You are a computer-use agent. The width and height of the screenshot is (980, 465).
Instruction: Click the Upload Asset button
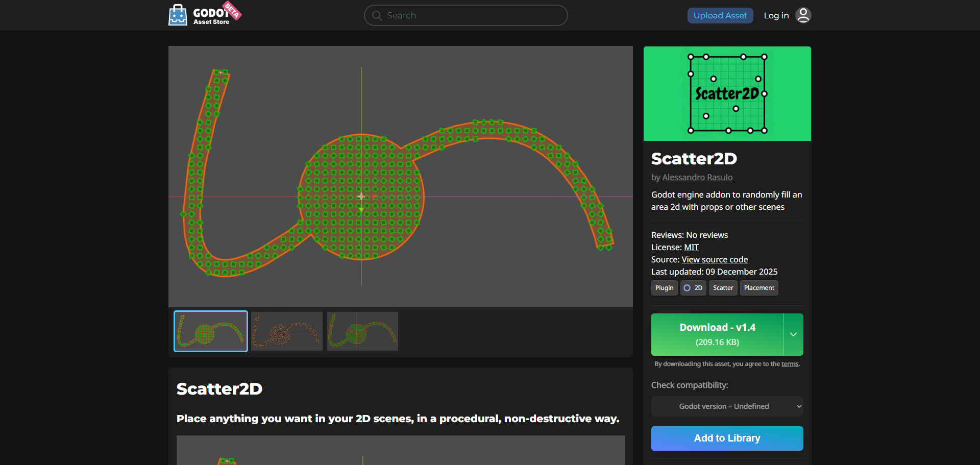720,15
